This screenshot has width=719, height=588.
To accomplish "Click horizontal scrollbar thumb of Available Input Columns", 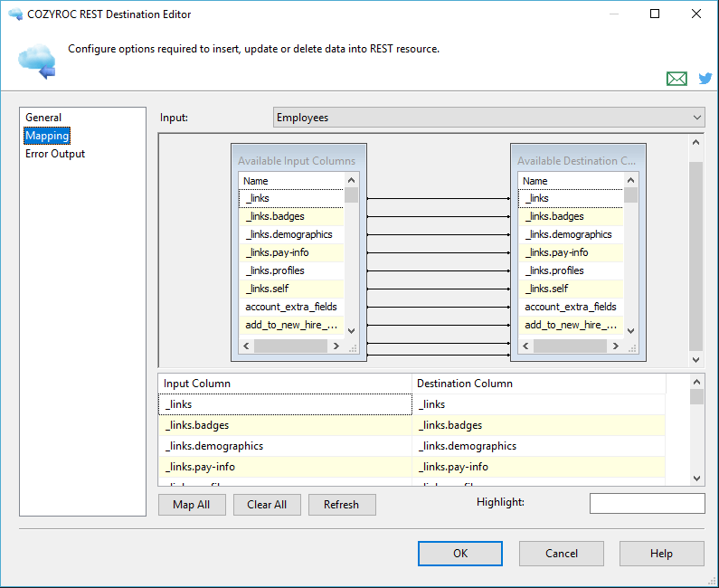I will point(290,346).
